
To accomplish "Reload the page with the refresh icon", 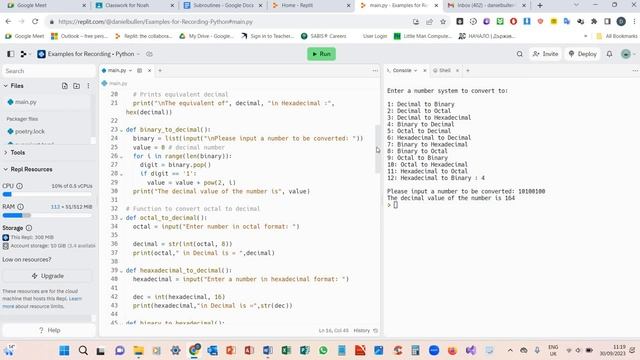I will [x=35, y=22].
